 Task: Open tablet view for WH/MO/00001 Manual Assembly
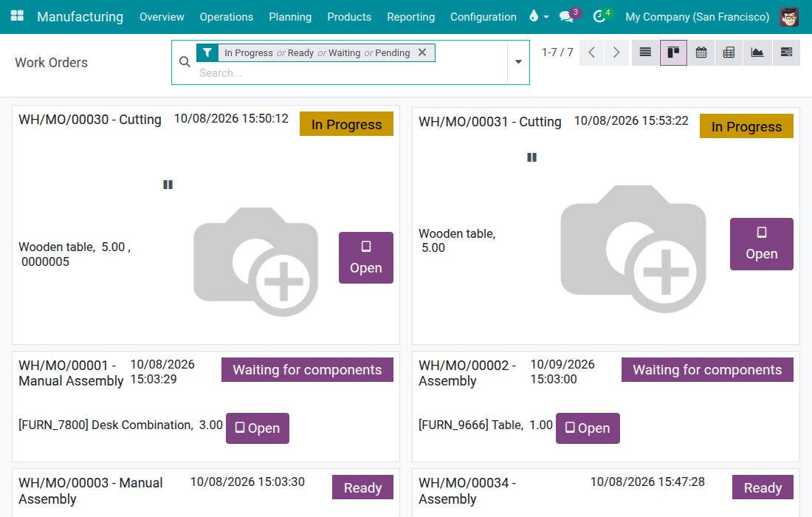click(x=258, y=428)
